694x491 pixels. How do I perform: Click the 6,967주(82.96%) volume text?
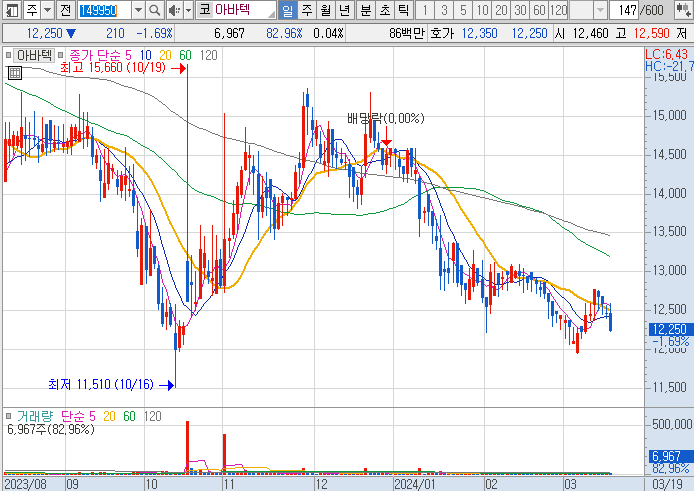[50, 429]
